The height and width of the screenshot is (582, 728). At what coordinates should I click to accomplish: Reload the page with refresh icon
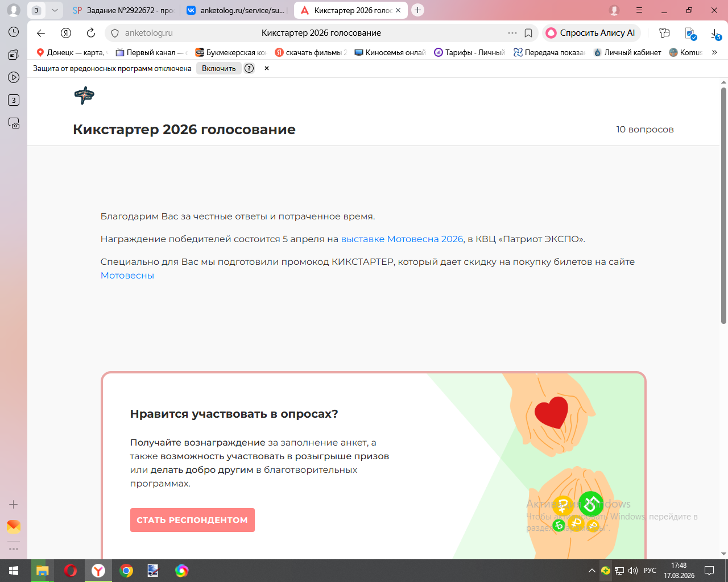tap(91, 33)
